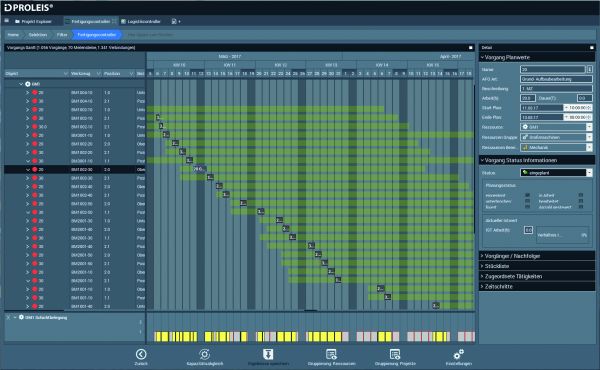Open the Position column filter arrow
This screenshot has height=370, width=600.
click(131, 73)
